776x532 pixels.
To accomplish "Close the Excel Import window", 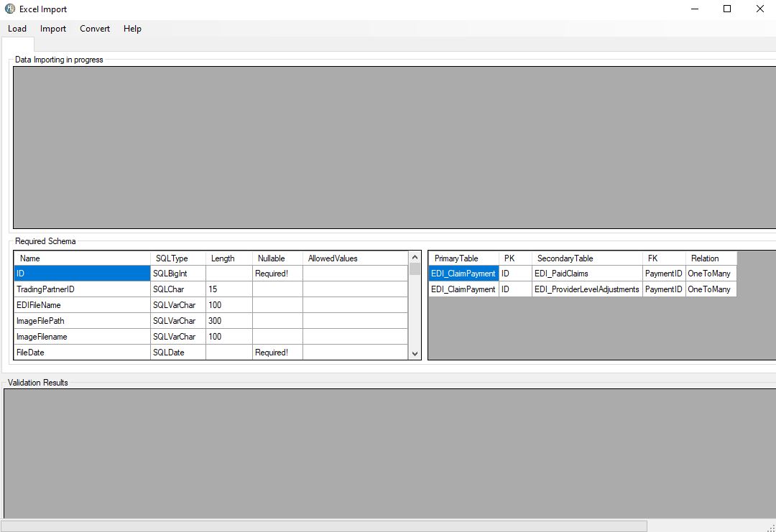I will click(x=759, y=9).
